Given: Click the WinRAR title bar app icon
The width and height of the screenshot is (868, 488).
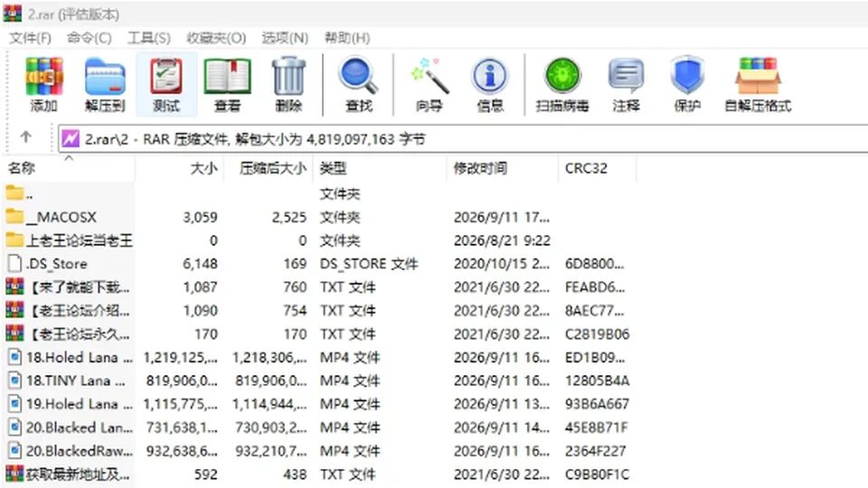Looking at the screenshot, I should (13, 14).
